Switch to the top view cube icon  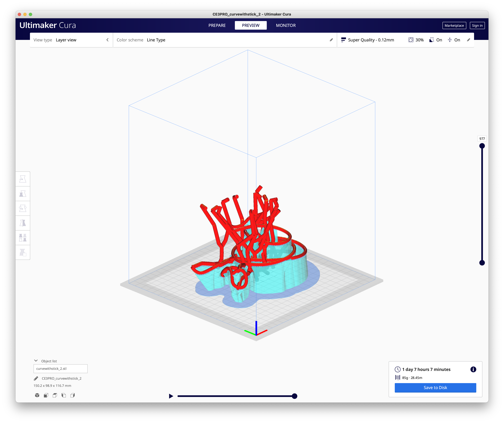pos(55,395)
